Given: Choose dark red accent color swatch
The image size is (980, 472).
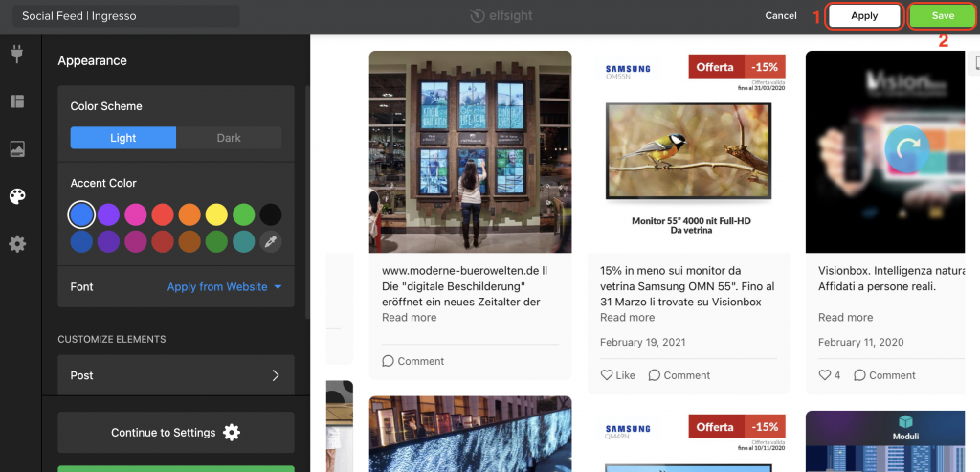Looking at the screenshot, I should [163, 242].
